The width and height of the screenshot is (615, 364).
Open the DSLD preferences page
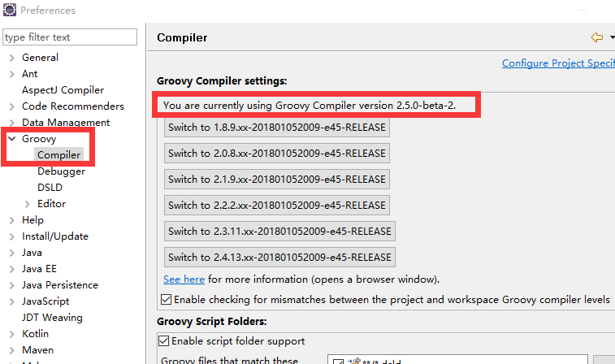coord(50,188)
